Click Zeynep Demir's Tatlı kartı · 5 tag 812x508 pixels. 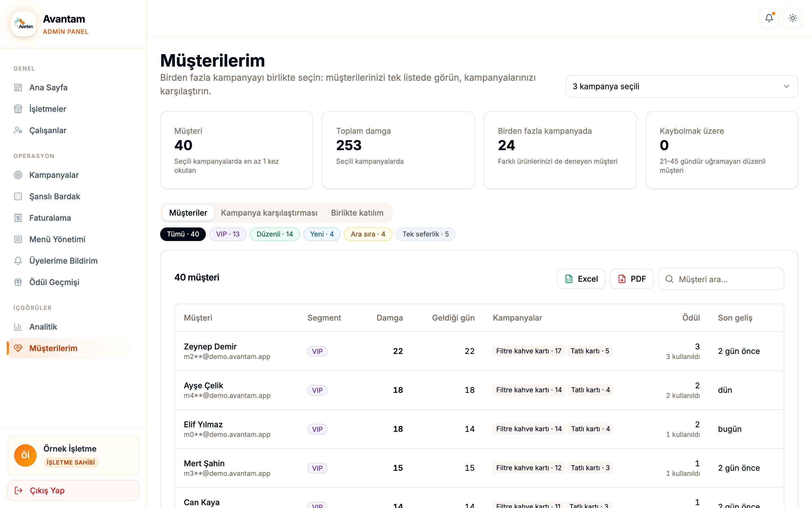590,351
